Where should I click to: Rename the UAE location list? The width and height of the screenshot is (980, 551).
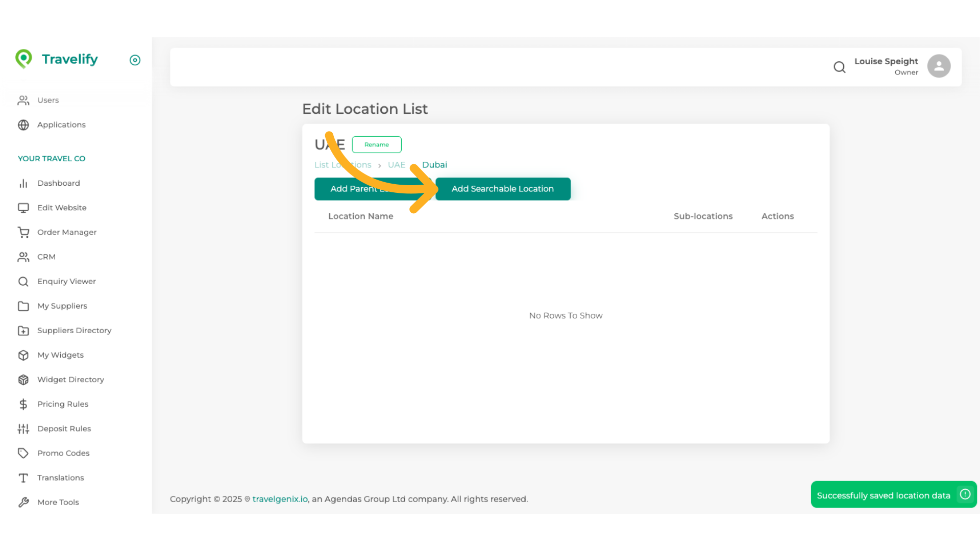(x=377, y=144)
